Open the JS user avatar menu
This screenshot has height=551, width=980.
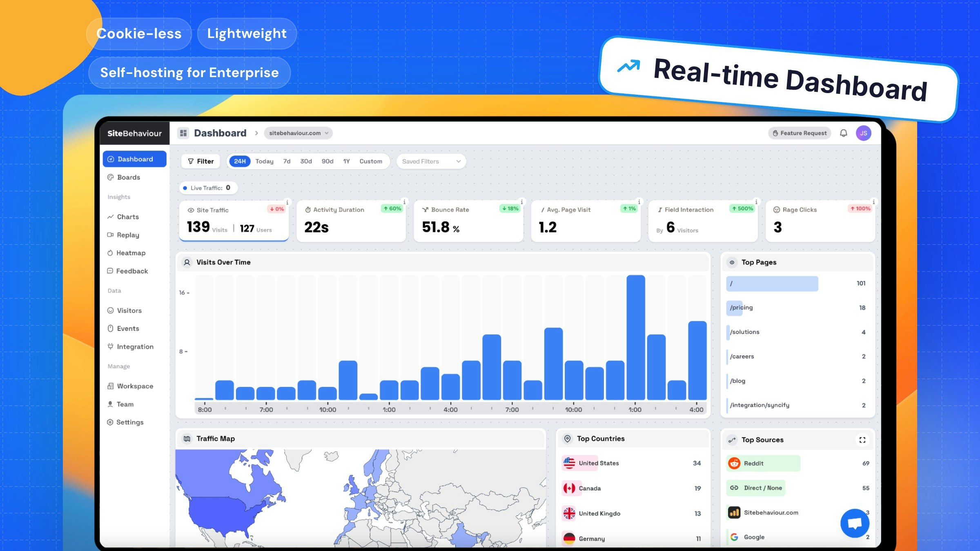(x=864, y=133)
